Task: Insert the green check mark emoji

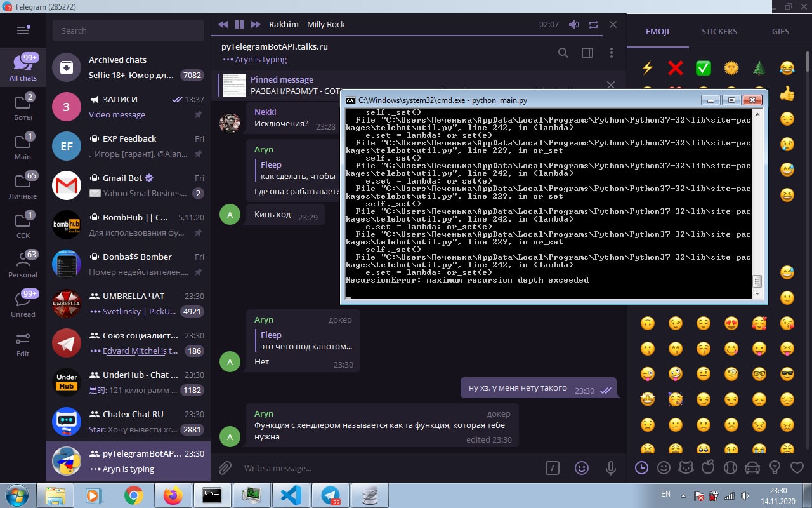Action: point(703,67)
